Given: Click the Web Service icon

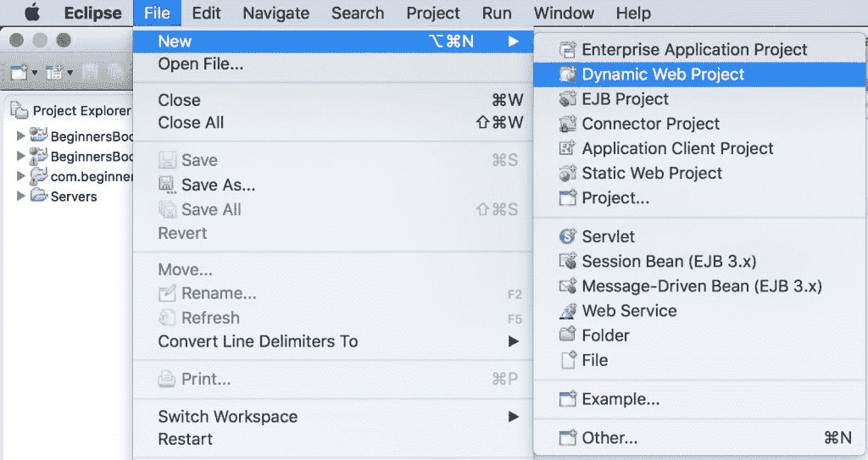Looking at the screenshot, I should point(567,311).
